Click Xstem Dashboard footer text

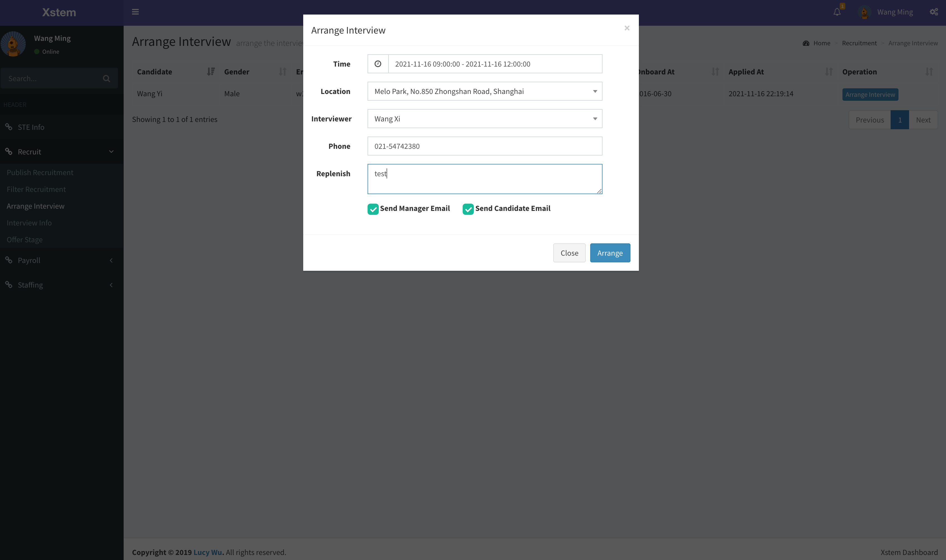(909, 552)
